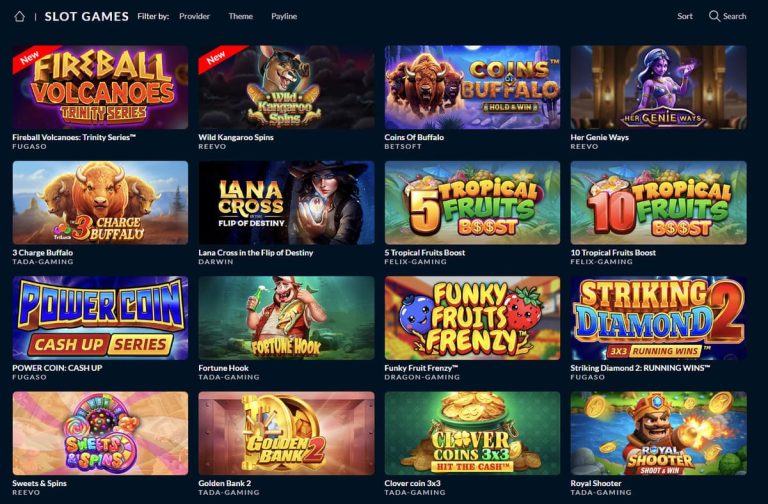Open Fireball Volcanoes Trinity Series game
Viewport: 768px width, 504px height.
click(x=100, y=87)
